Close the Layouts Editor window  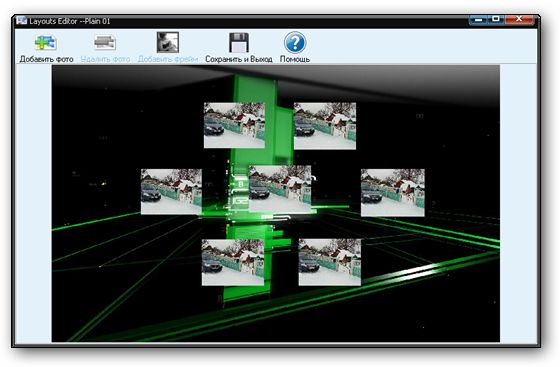pos(519,19)
